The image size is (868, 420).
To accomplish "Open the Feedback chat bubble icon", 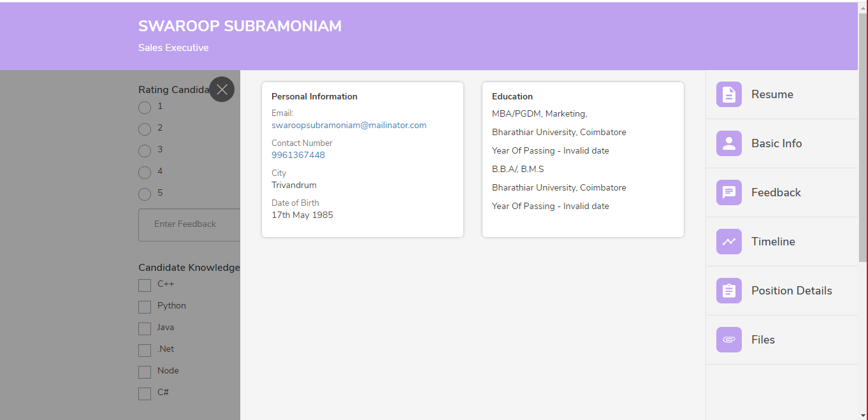I will (x=728, y=192).
